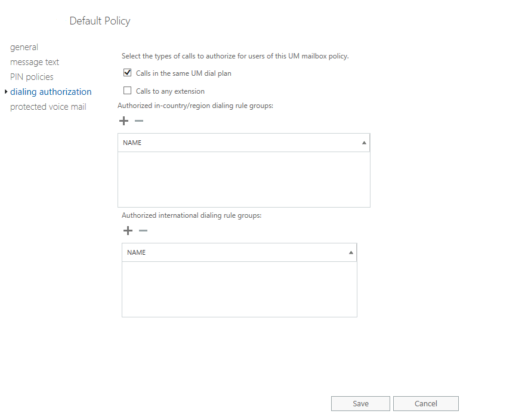The height and width of the screenshot is (420, 531).
Task: Click the arrow marker beside dialing authorization
Action: point(6,92)
